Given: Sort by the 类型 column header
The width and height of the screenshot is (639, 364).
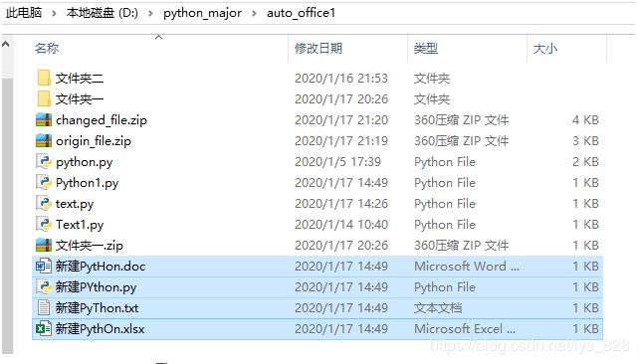Looking at the screenshot, I should [x=426, y=49].
